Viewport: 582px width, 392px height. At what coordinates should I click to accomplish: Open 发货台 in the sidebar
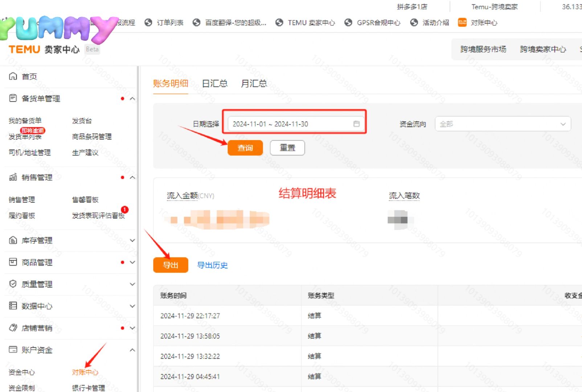(x=82, y=121)
